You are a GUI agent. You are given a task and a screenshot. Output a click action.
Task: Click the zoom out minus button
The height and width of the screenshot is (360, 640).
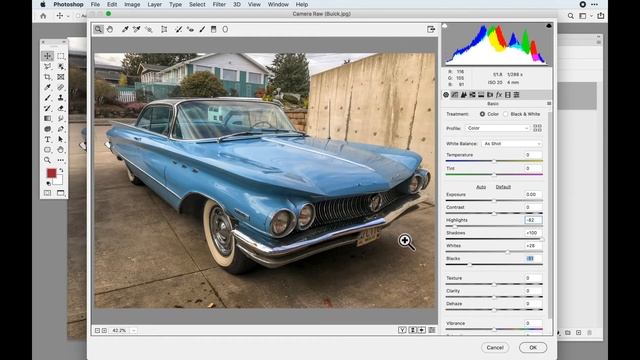coord(98,331)
